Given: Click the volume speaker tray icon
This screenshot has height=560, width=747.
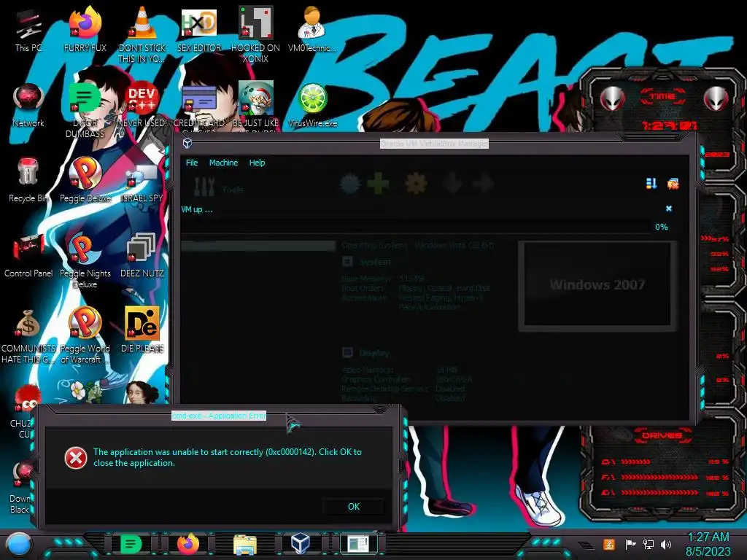Looking at the screenshot, I should coord(666,544).
